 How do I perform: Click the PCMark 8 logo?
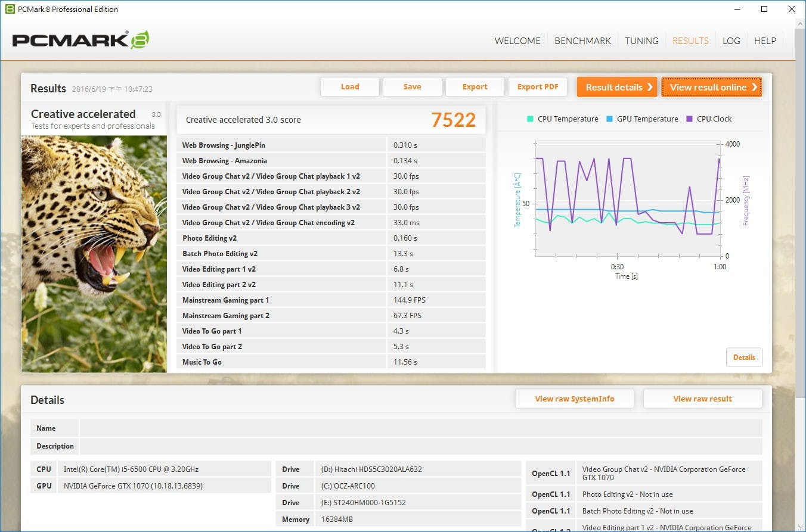coord(80,40)
